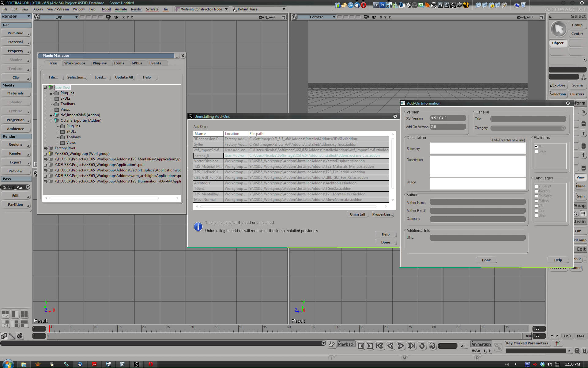The image size is (588, 368).
Task: Open Adobe Acrobat from the Windows taskbar
Action: tap(94, 364)
